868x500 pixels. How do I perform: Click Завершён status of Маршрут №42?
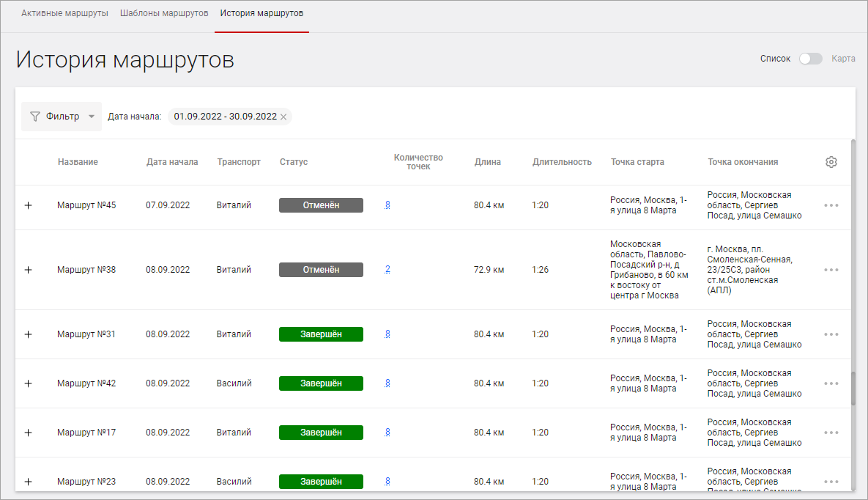321,383
